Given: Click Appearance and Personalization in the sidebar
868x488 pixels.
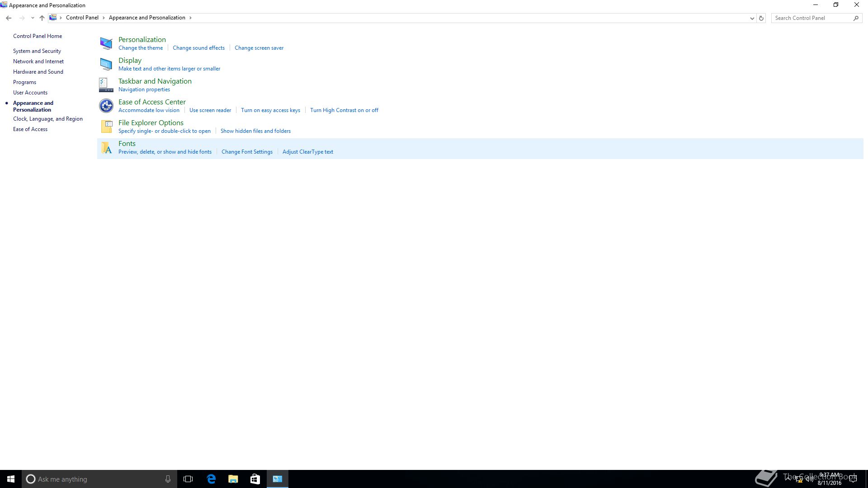Looking at the screenshot, I should (33, 106).
